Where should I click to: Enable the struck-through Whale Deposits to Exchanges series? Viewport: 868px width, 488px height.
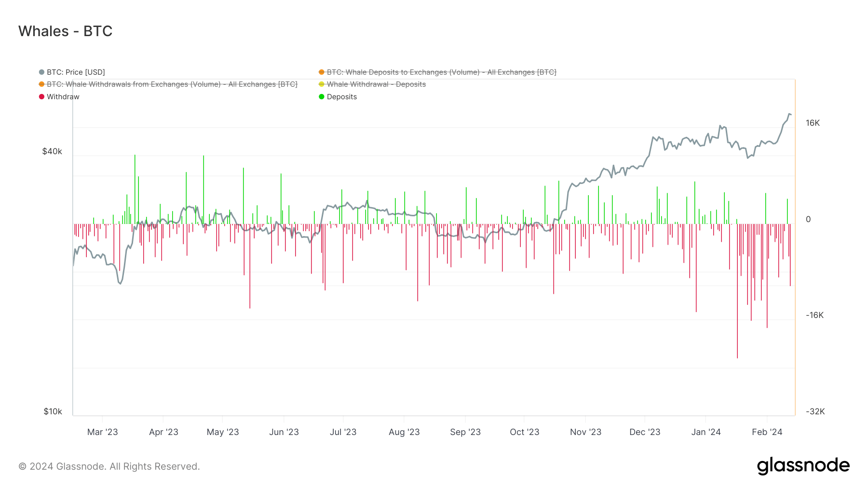click(441, 72)
